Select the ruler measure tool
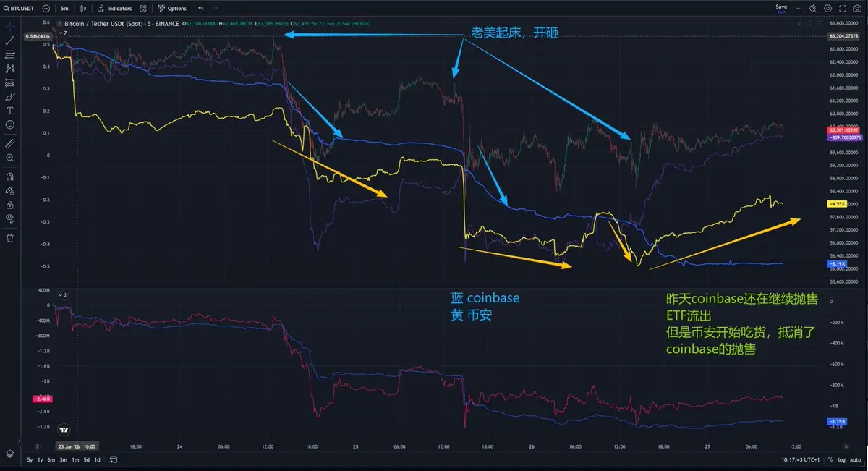Screen dimensions: 868x471 (10, 143)
